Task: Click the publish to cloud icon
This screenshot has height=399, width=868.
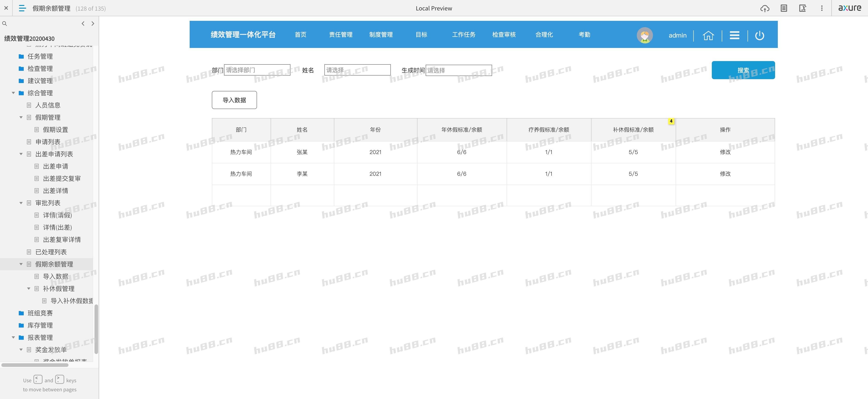Action: [764, 8]
